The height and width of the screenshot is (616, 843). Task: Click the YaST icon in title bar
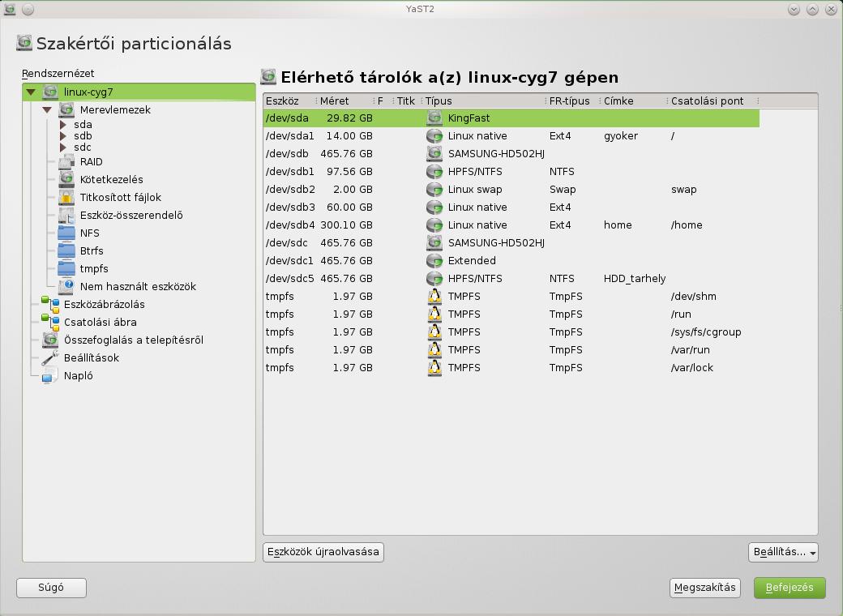[10, 9]
